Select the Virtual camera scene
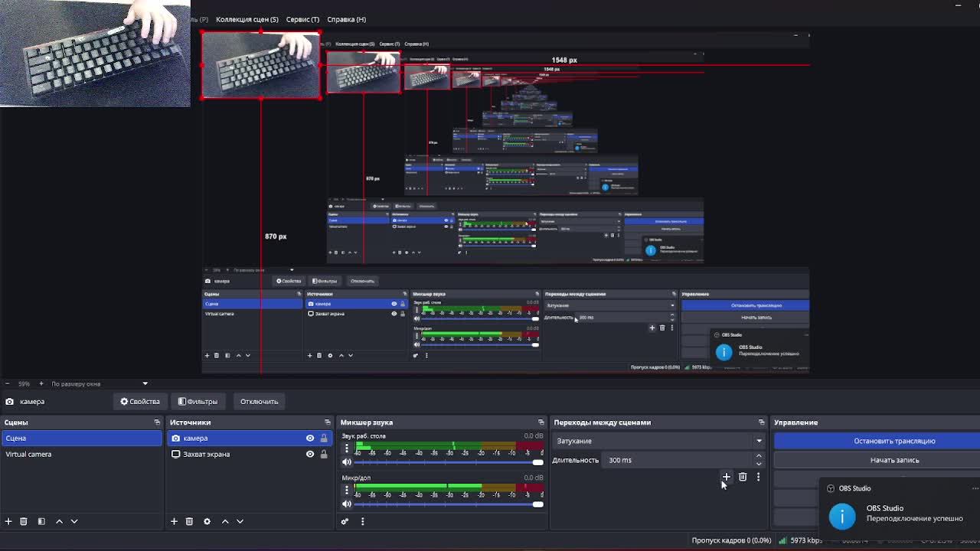Image resolution: width=980 pixels, height=551 pixels. (x=82, y=455)
